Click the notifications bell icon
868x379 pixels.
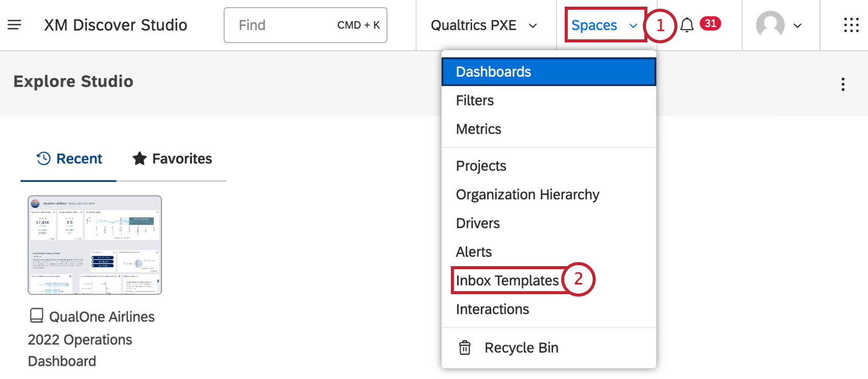[x=687, y=25]
